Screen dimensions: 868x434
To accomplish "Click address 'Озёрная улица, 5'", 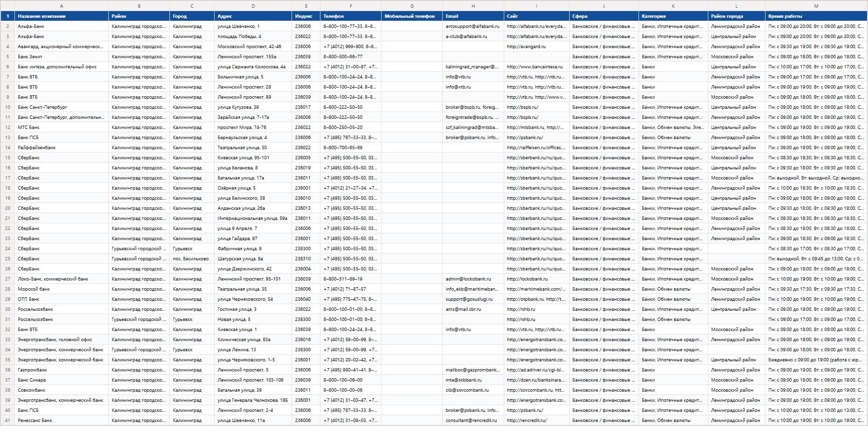I will point(253,188).
